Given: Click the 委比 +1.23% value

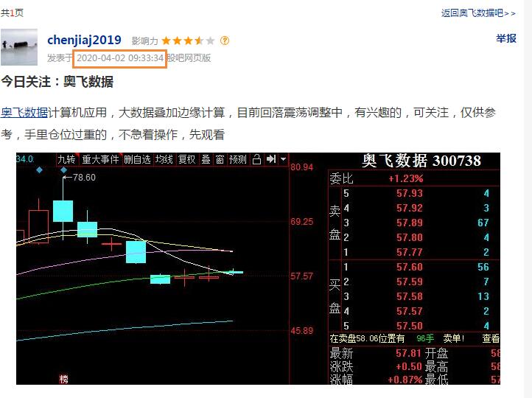Looking at the screenshot, I should 406,178.
